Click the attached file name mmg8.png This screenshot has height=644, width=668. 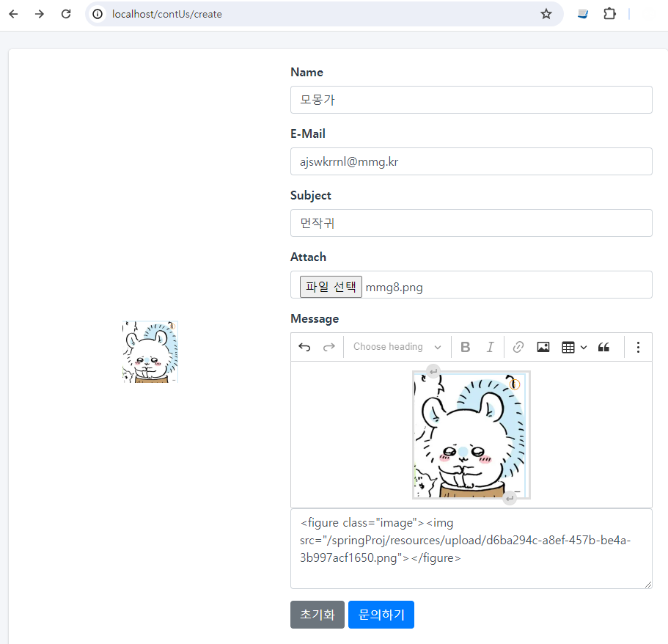(394, 288)
